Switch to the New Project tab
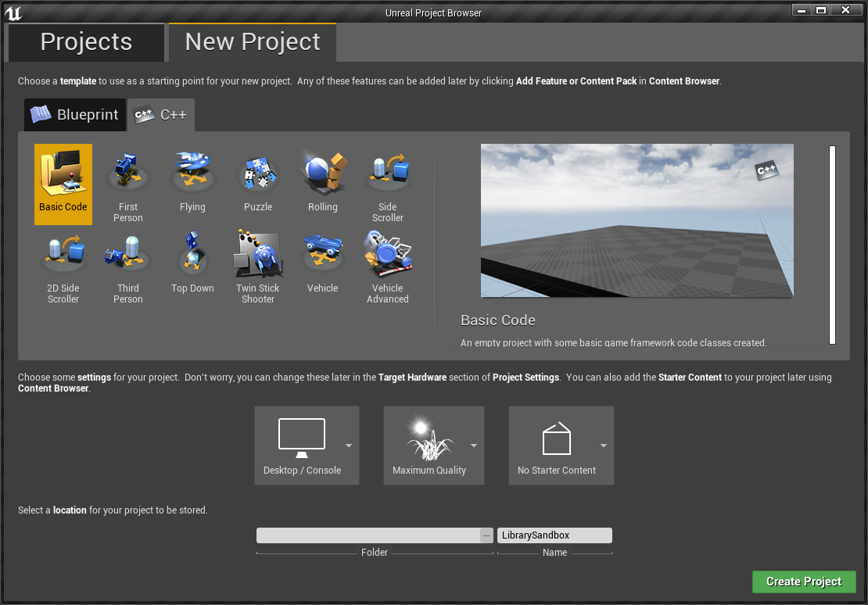 [253, 42]
